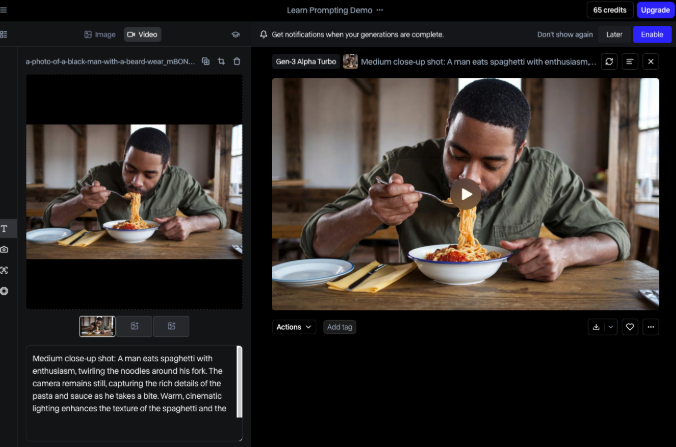
Task: Favorite the generated video with the heart icon
Action: (x=630, y=326)
